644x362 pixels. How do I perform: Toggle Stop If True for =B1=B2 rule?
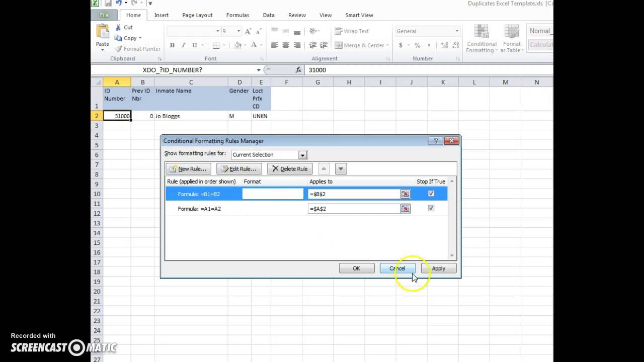431,194
